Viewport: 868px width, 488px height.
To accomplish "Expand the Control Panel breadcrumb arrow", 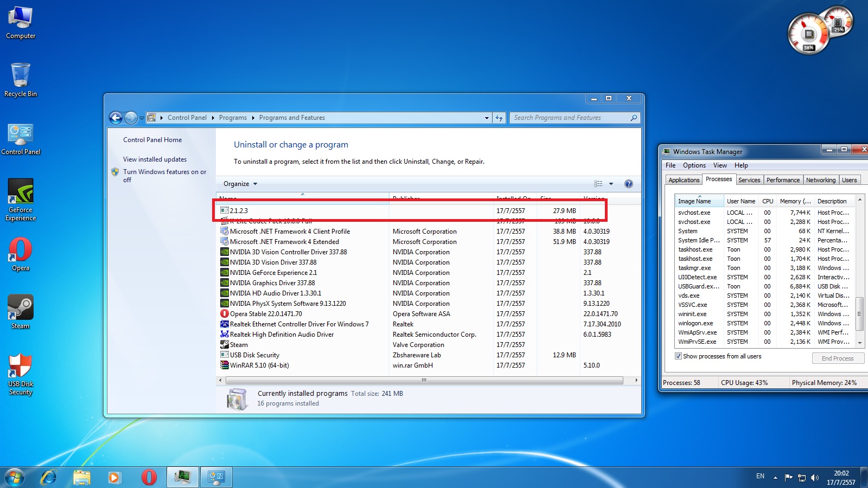I will coord(213,118).
